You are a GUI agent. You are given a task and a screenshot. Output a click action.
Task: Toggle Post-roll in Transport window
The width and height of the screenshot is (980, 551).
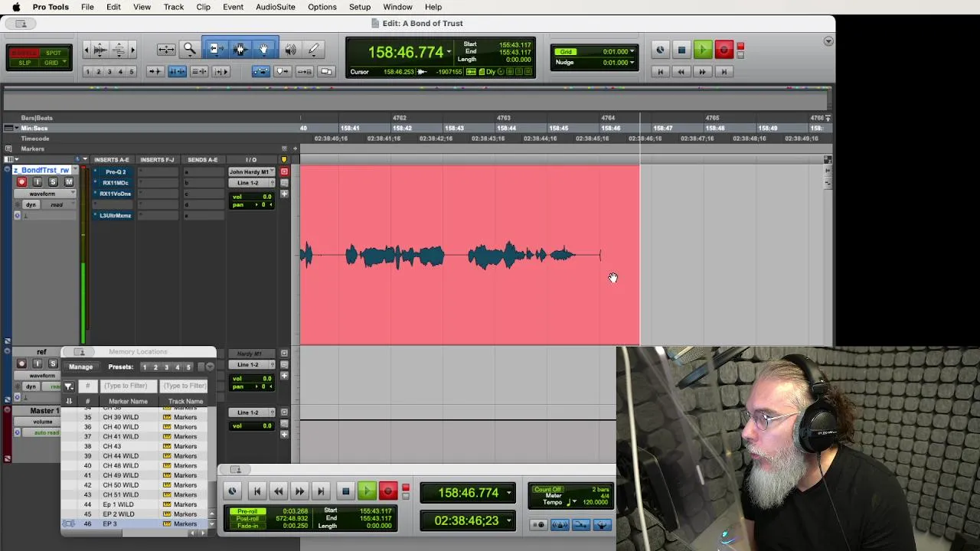point(247,518)
